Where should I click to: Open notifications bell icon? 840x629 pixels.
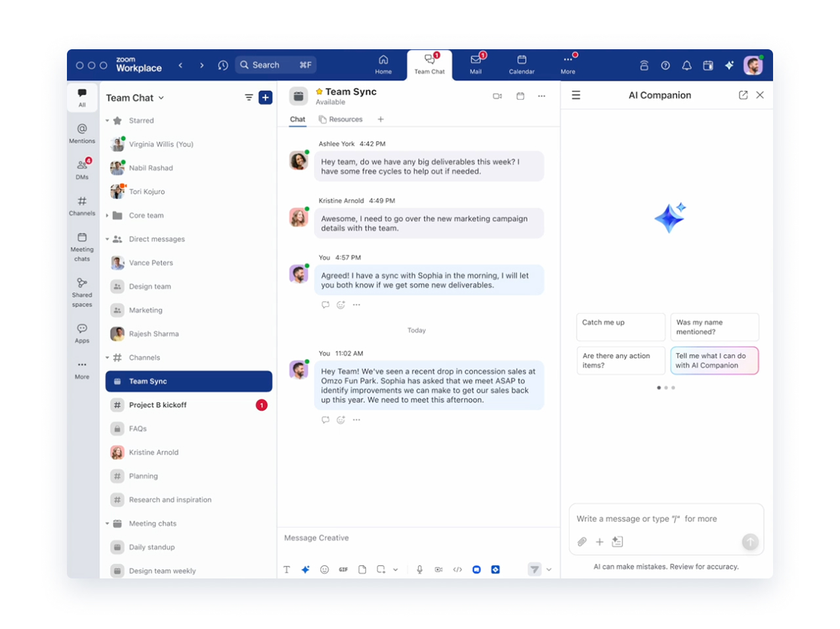[686, 65]
